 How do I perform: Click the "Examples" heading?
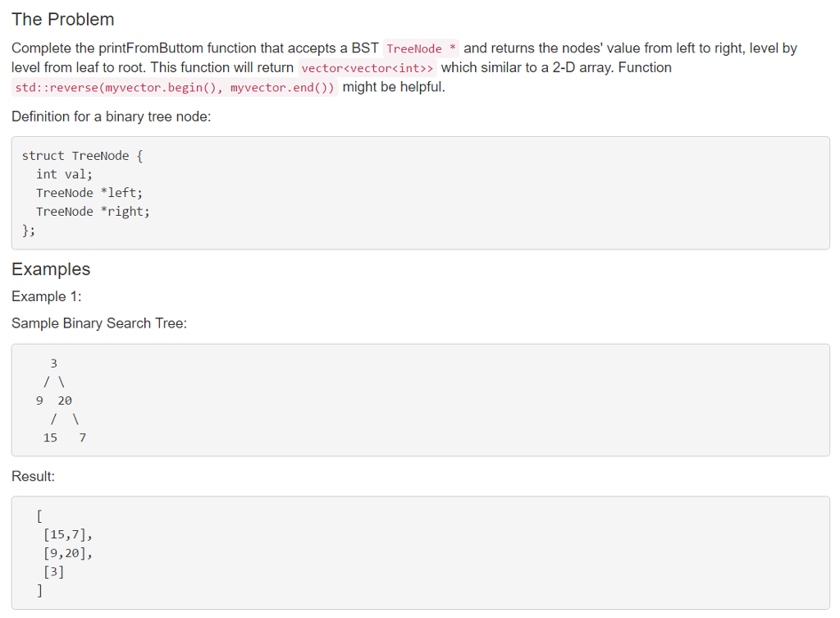click(51, 269)
